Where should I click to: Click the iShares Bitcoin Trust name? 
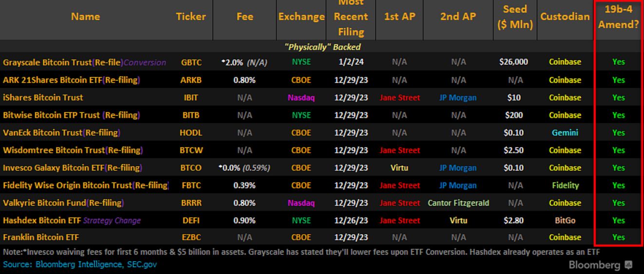43,98
